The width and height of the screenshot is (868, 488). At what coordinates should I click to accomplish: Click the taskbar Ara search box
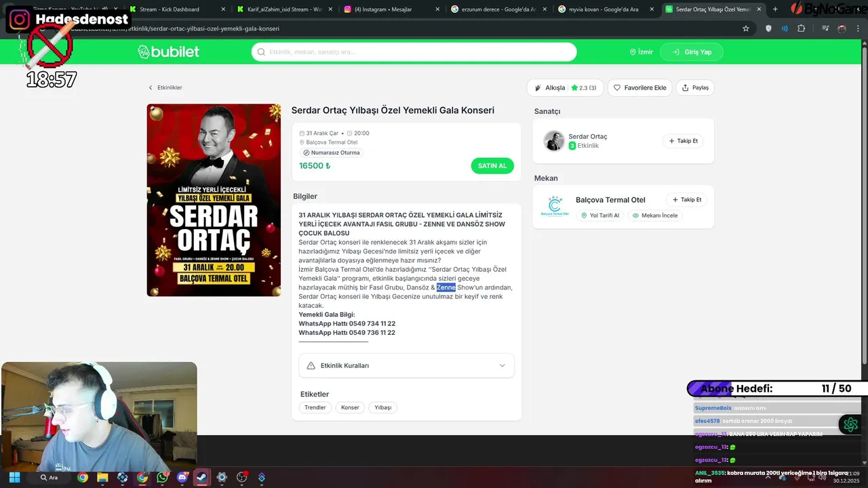[50, 477]
